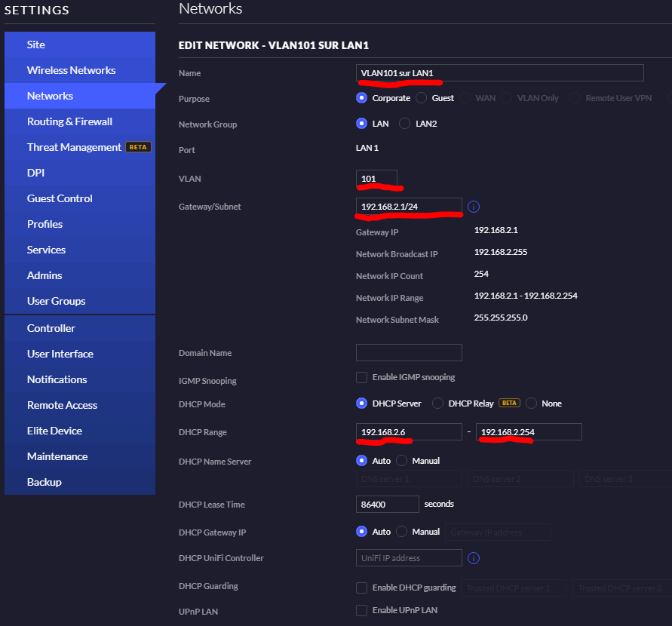
Task: Click the network Name text field
Action: point(499,72)
